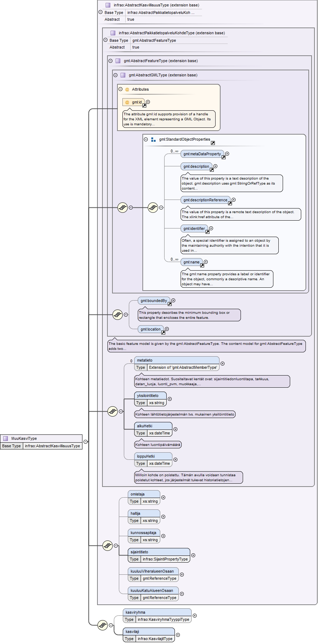Viewport: 318px width, 644px height.
Task: Select gml:AbstractFeatureType base type value
Action: pyautogui.click(x=154, y=40)
